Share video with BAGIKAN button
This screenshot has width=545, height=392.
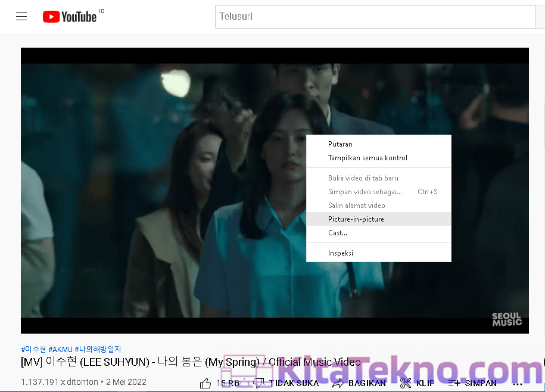(x=359, y=383)
